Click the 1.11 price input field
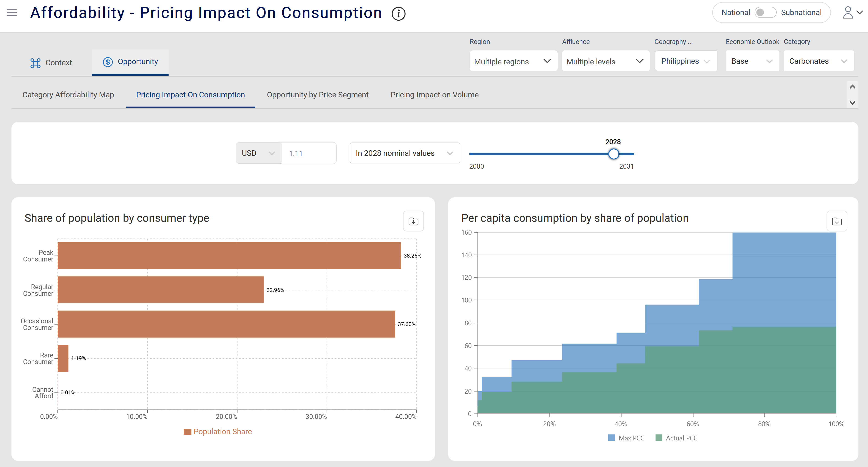This screenshot has width=868, height=467. click(x=309, y=154)
